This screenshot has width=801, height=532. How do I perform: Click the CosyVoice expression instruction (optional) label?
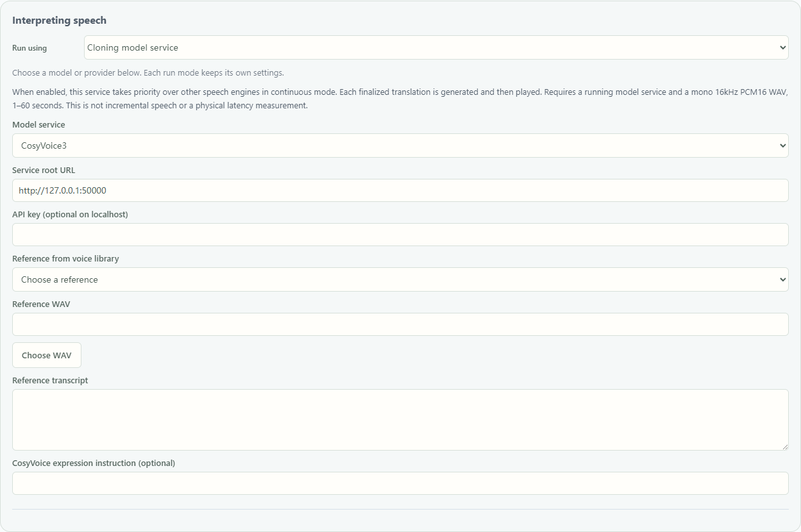click(94, 463)
